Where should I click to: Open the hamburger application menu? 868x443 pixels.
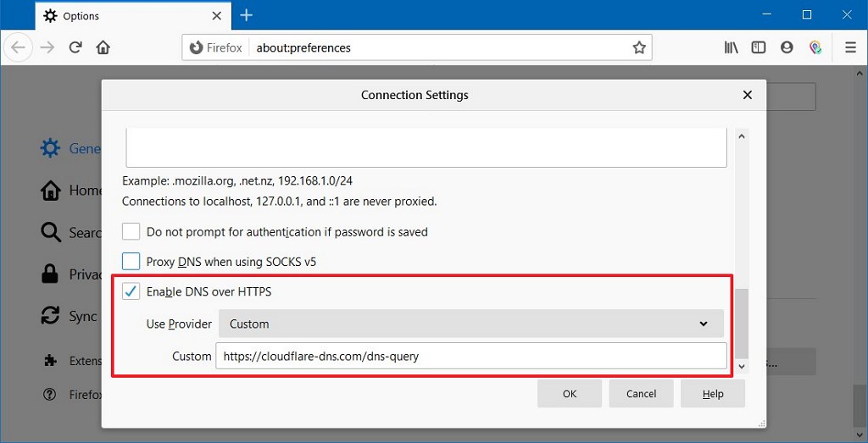(x=850, y=47)
